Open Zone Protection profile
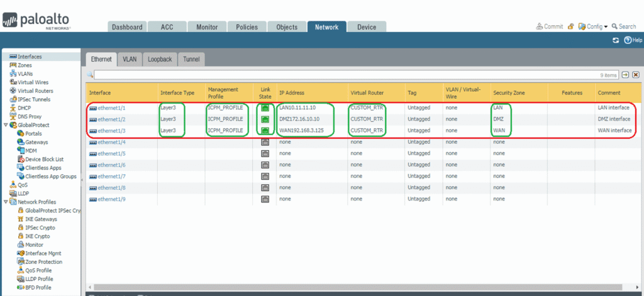Viewport: 644px width, 296px height. [x=44, y=262]
